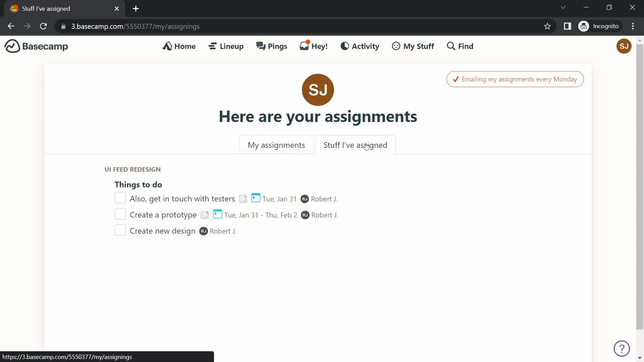
Task: Click the note icon next to Create a prototype
Action: (x=204, y=215)
